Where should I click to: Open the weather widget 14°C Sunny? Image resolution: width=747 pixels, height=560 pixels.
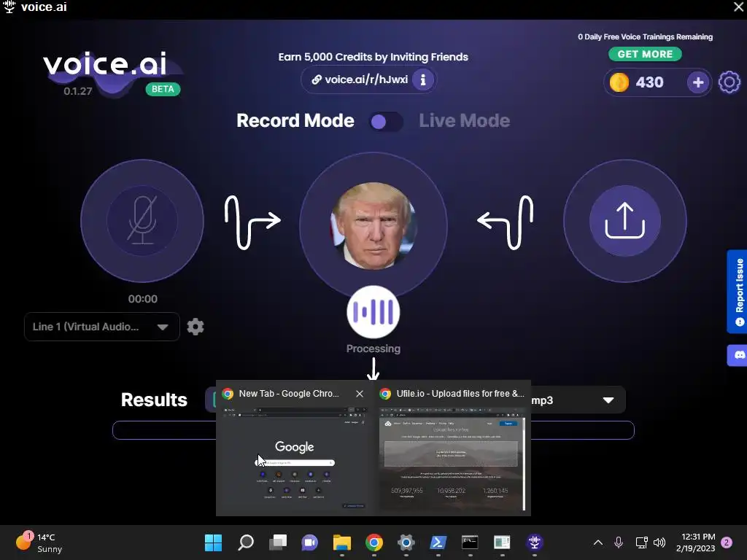point(39,542)
